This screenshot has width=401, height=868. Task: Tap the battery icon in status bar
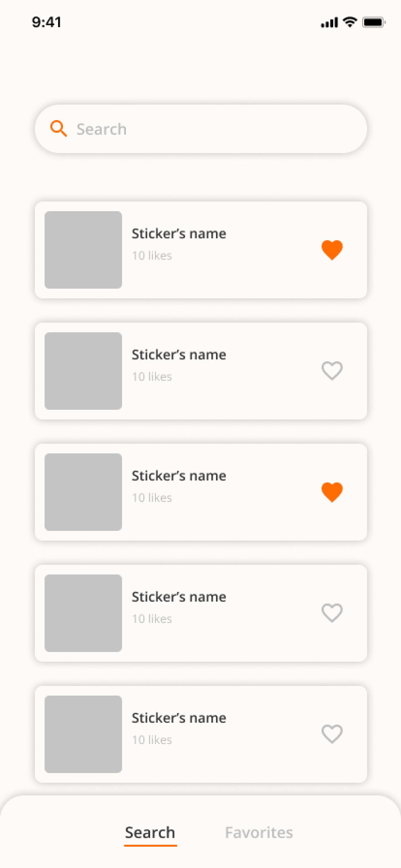tap(374, 23)
